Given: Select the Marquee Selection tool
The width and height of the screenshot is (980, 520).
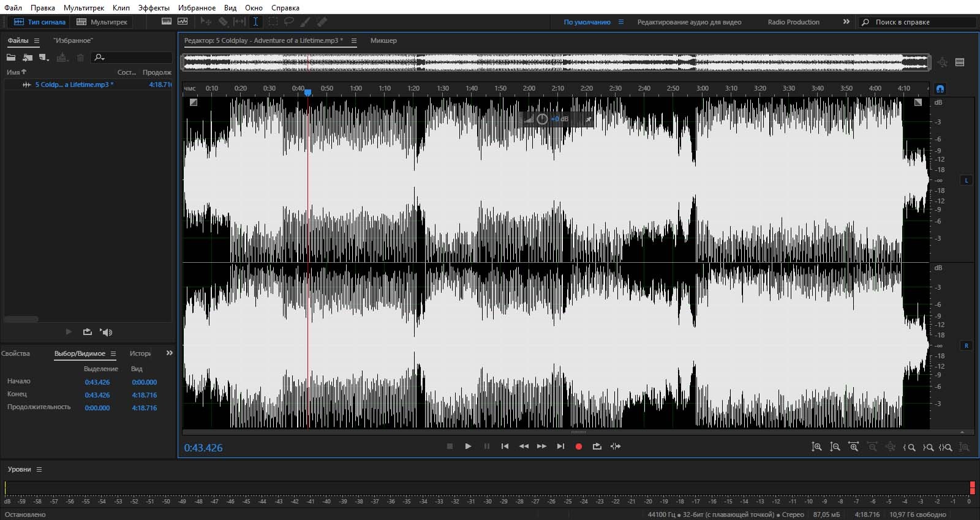Looking at the screenshot, I should 273,21.
